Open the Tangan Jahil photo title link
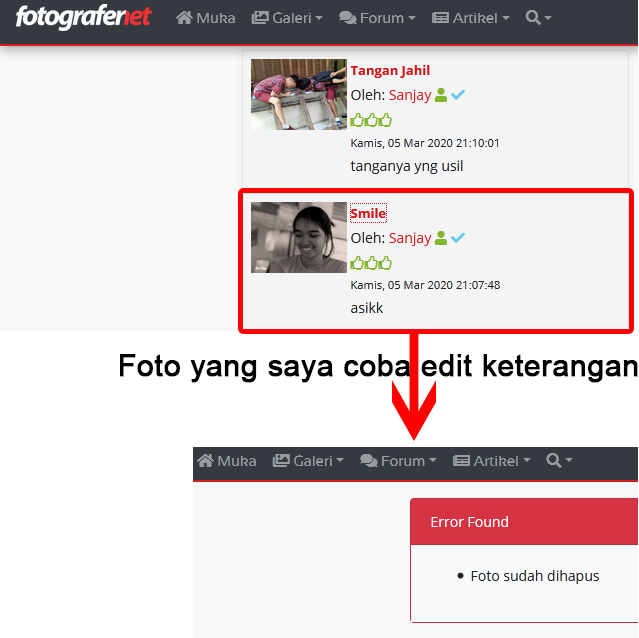This screenshot has width=639, height=638. point(390,70)
